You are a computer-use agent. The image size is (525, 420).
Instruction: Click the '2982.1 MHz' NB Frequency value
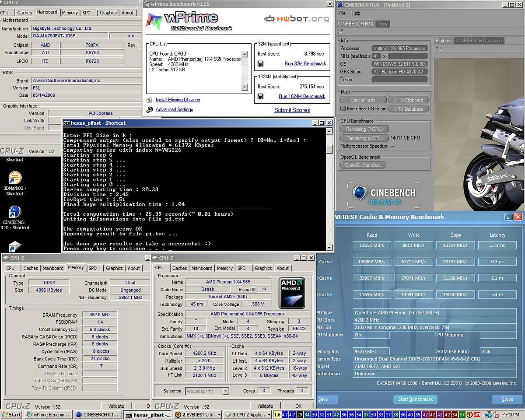click(131, 297)
